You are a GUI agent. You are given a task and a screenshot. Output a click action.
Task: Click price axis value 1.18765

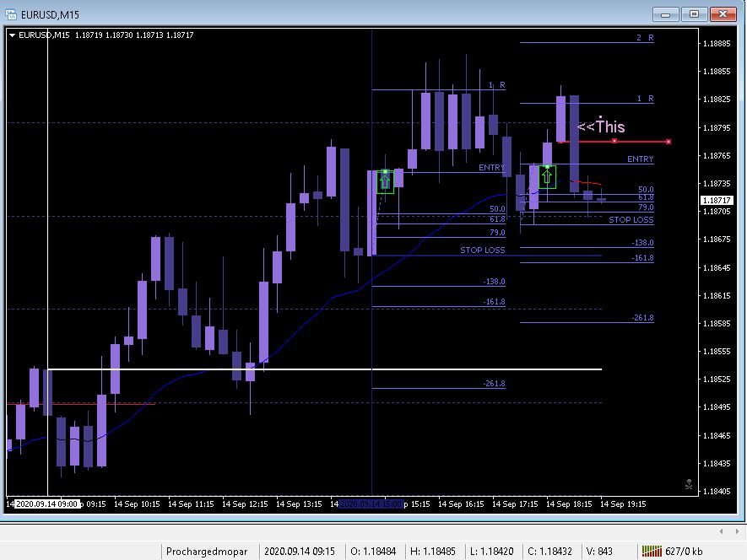coord(717,155)
